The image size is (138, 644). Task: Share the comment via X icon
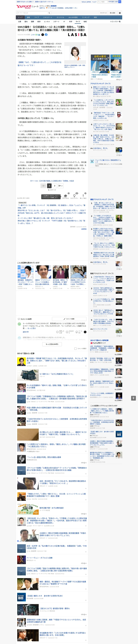point(85,332)
